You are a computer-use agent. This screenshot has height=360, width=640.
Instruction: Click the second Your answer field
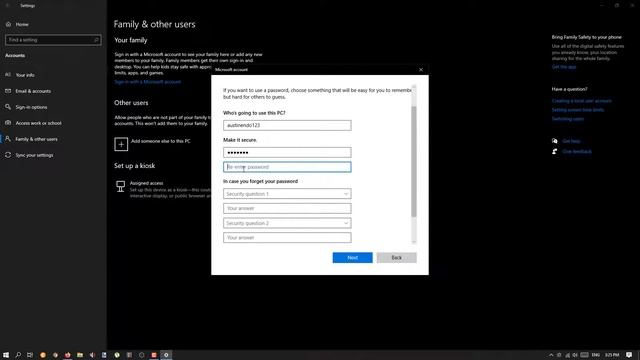click(x=287, y=238)
